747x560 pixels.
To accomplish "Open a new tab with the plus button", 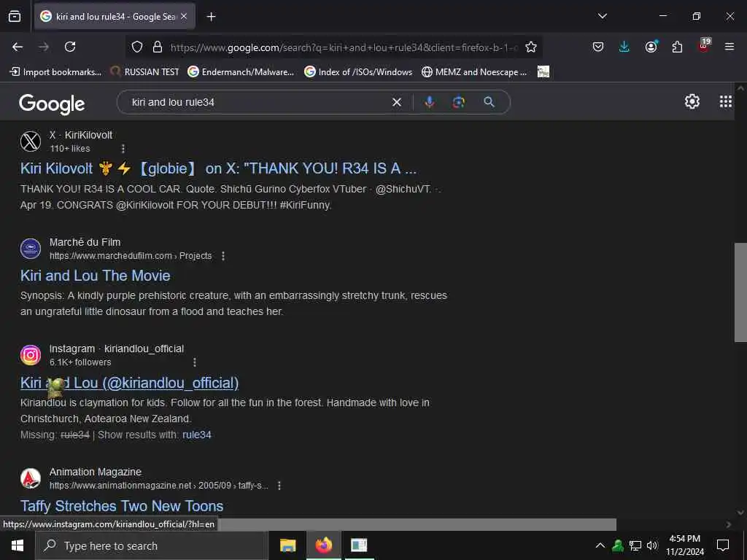I will point(211,17).
